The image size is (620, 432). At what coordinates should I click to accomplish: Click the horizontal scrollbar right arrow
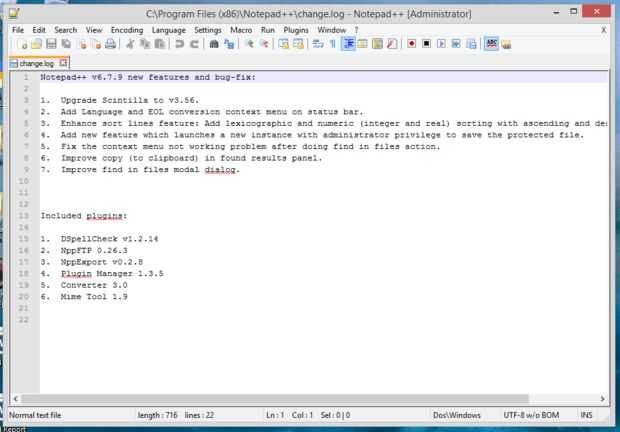(603, 399)
